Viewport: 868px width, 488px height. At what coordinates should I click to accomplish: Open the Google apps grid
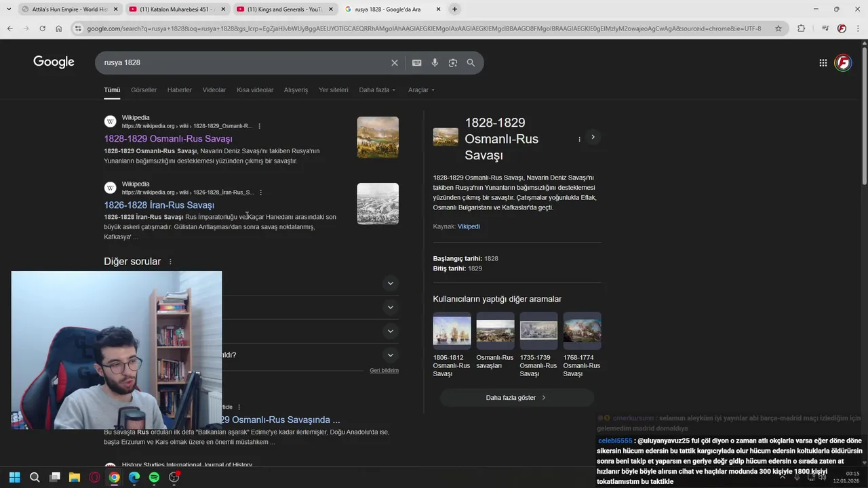823,62
